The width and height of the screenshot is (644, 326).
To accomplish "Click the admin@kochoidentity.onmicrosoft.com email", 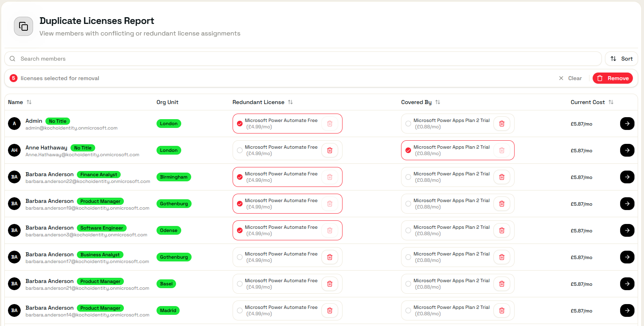I will click(x=71, y=128).
